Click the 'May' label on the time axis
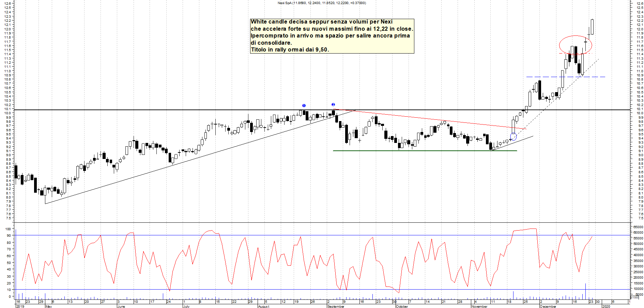 click(49, 306)
